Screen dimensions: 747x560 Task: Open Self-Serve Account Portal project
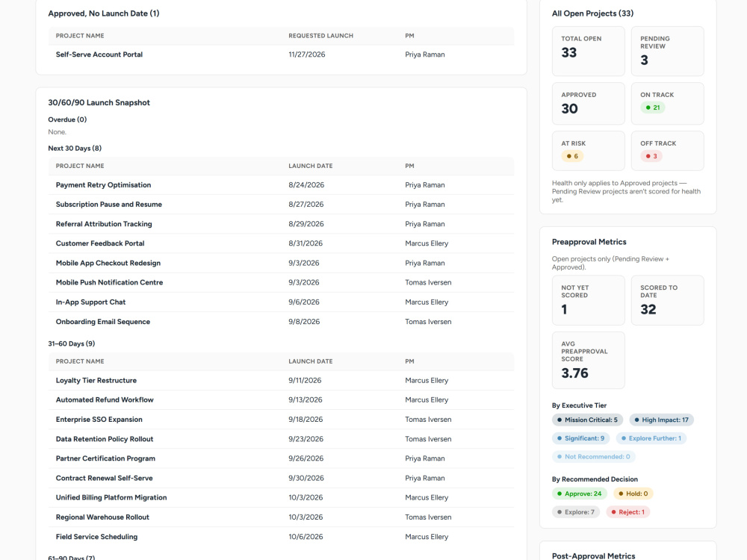point(99,55)
